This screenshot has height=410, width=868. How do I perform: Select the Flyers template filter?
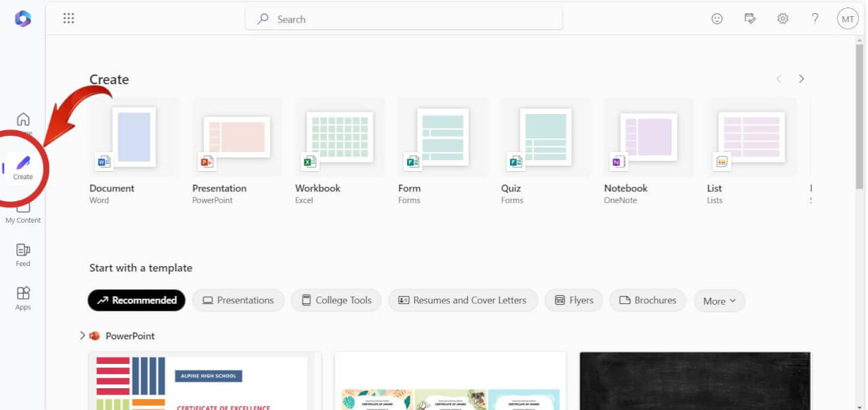click(x=574, y=300)
